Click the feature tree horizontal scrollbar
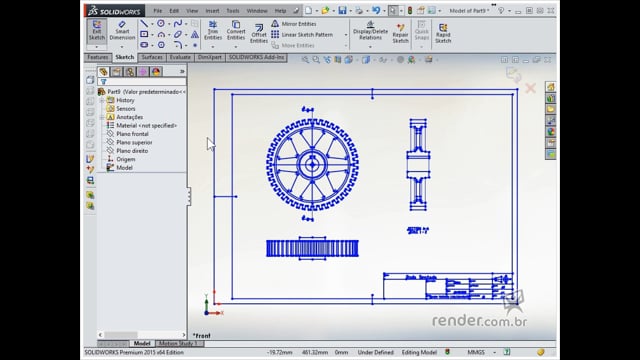Screen dimensions: 640x360 coord(142,335)
